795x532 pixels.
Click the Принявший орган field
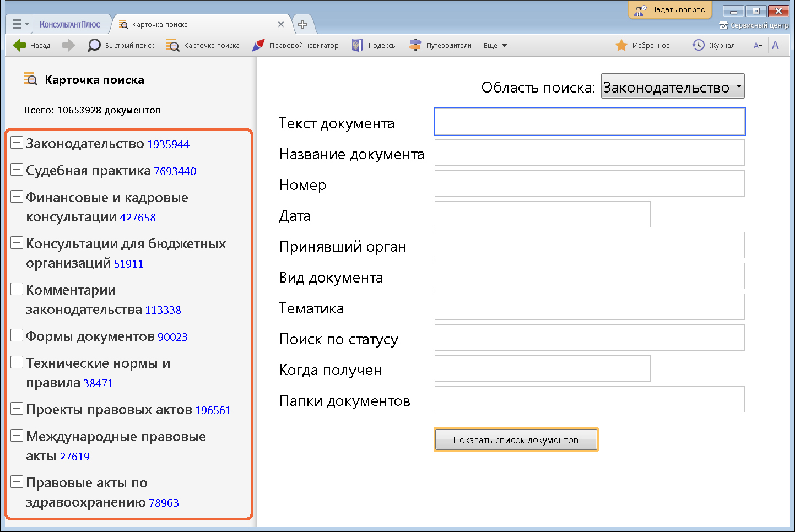point(590,245)
